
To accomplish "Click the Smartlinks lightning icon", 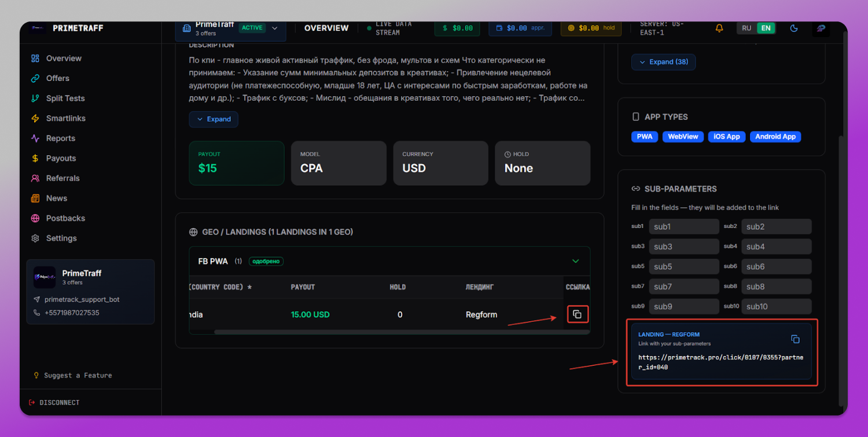I will point(35,118).
